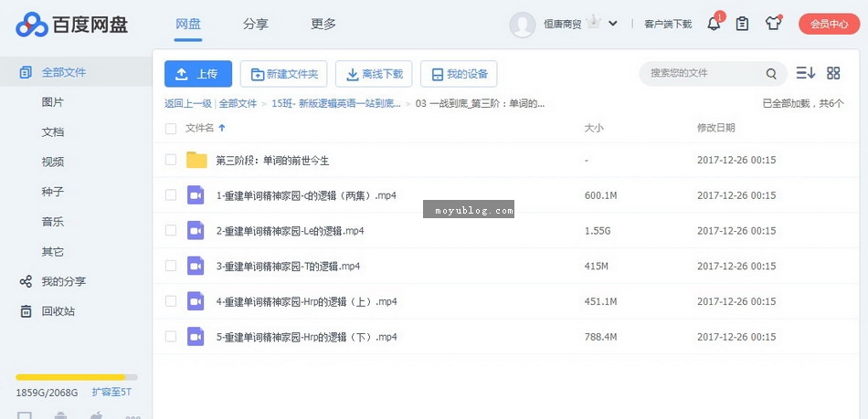The image size is (868, 419).
Task: Open the clipboard task list icon
Action: [742, 24]
